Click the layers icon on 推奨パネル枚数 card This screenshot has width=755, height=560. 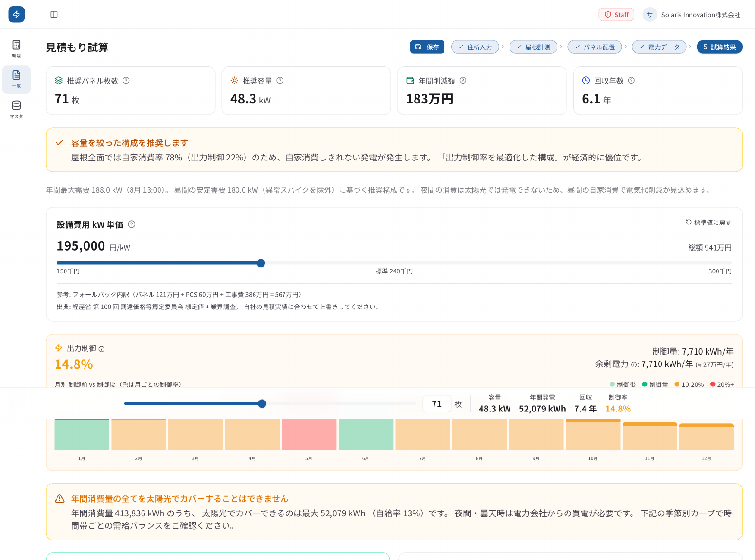[59, 81]
